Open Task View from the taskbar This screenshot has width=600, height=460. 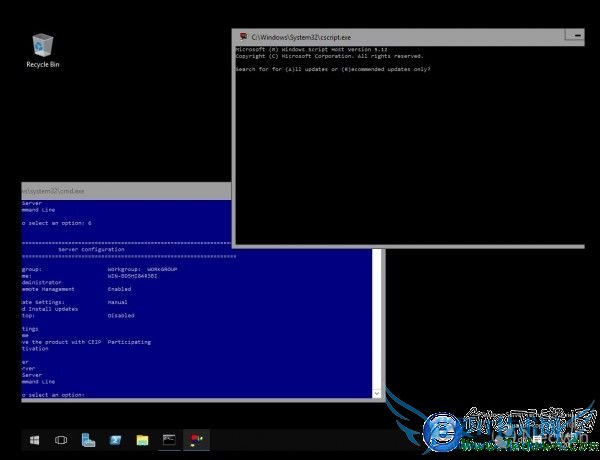[61, 440]
